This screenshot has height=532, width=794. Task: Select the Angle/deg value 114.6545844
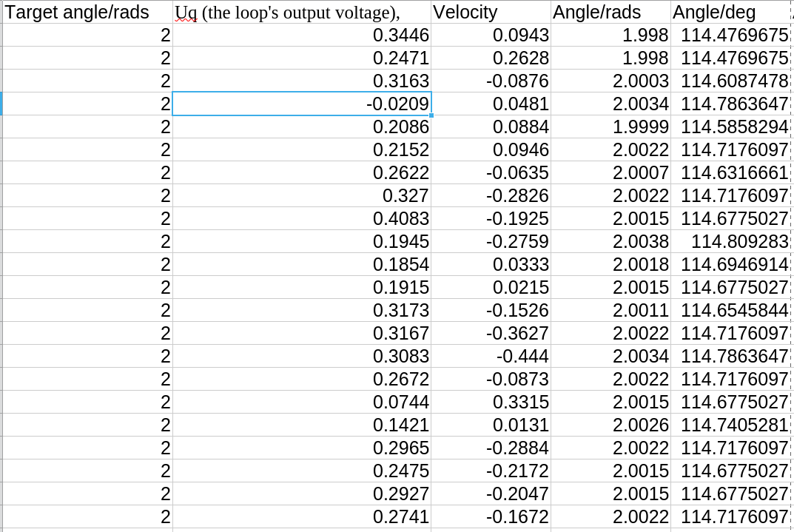click(x=730, y=310)
